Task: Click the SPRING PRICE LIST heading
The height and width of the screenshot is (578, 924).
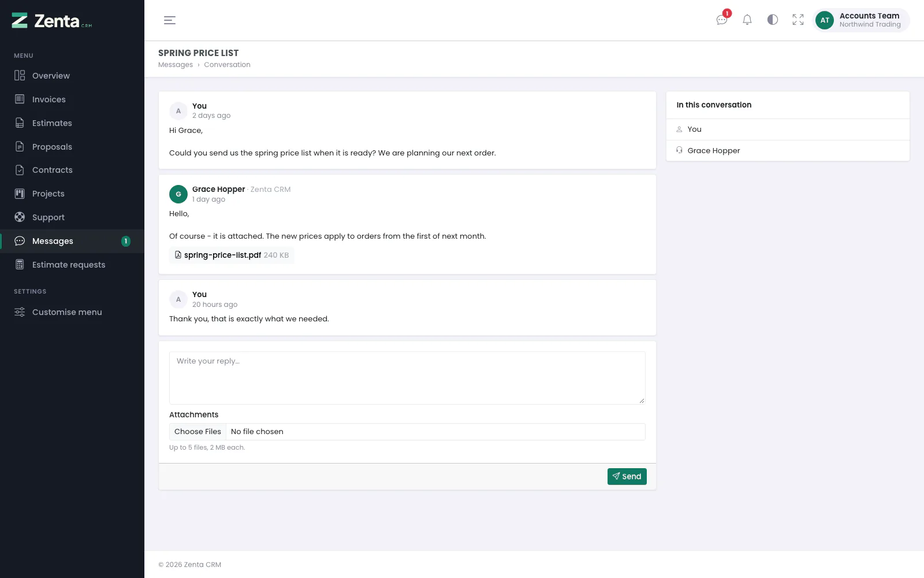Action: [198, 53]
